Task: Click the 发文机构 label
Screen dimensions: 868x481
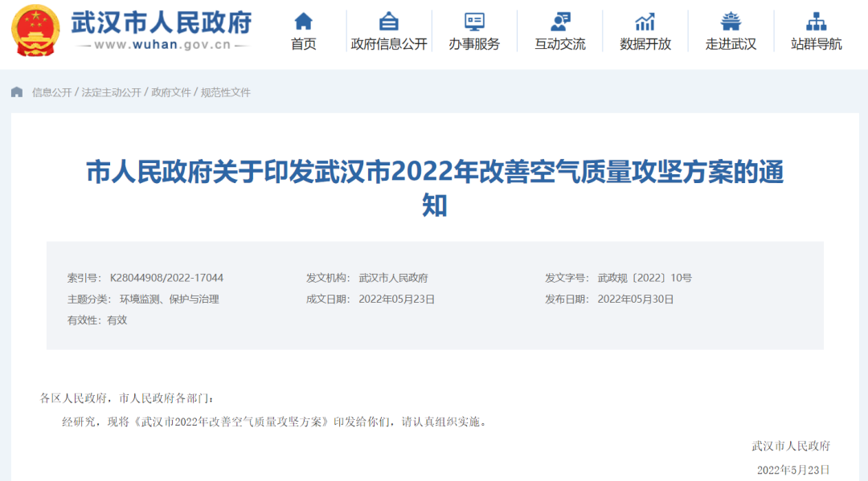Action: [x=328, y=278]
